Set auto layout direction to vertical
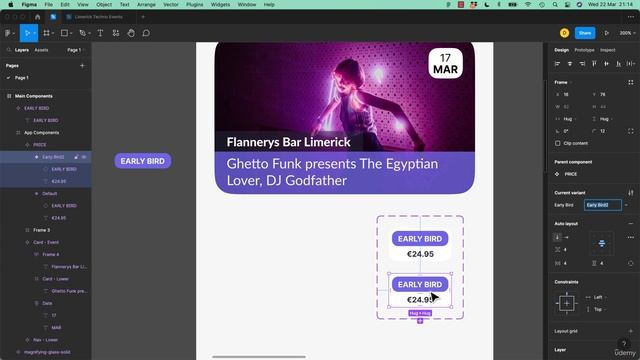The image size is (640, 360). point(557,237)
